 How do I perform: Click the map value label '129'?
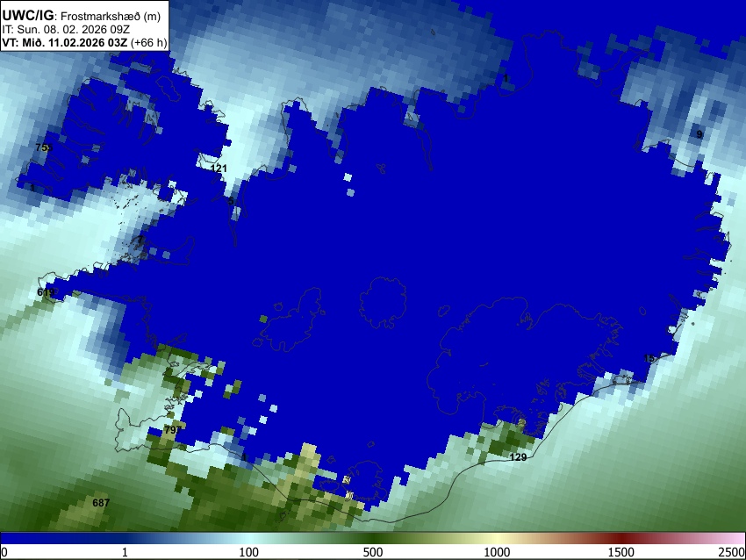(x=518, y=457)
